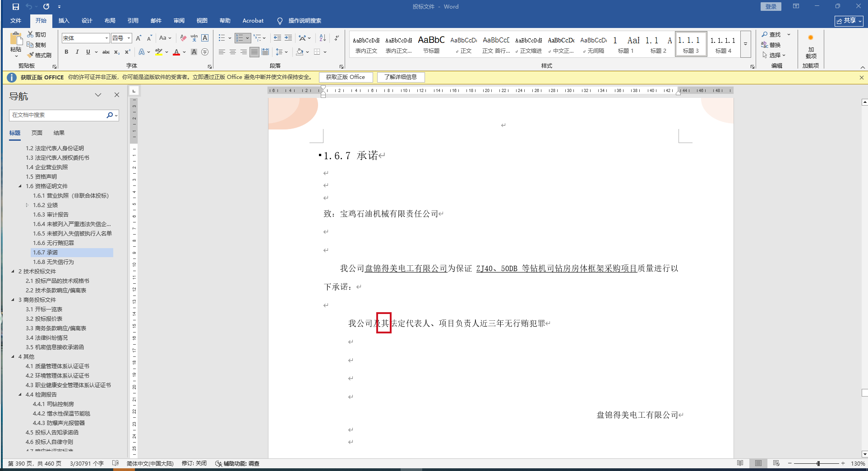Toggle Italic formatting
Image resolution: width=868 pixels, height=471 pixels.
point(77,52)
